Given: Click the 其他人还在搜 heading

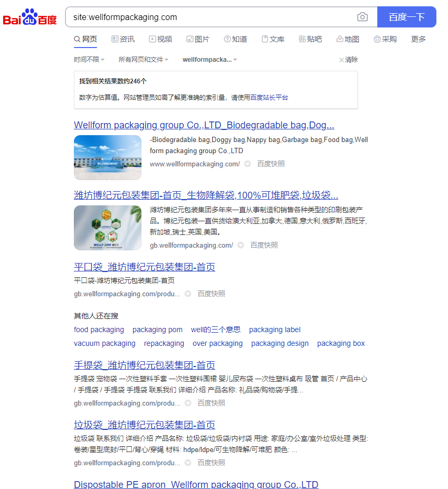Looking at the screenshot, I should click(96, 316).
